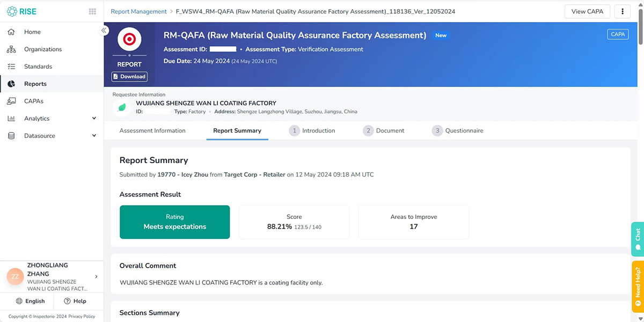Click the Target bullseye report logo
Screen dimensions: 644x322
(x=129, y=39)
